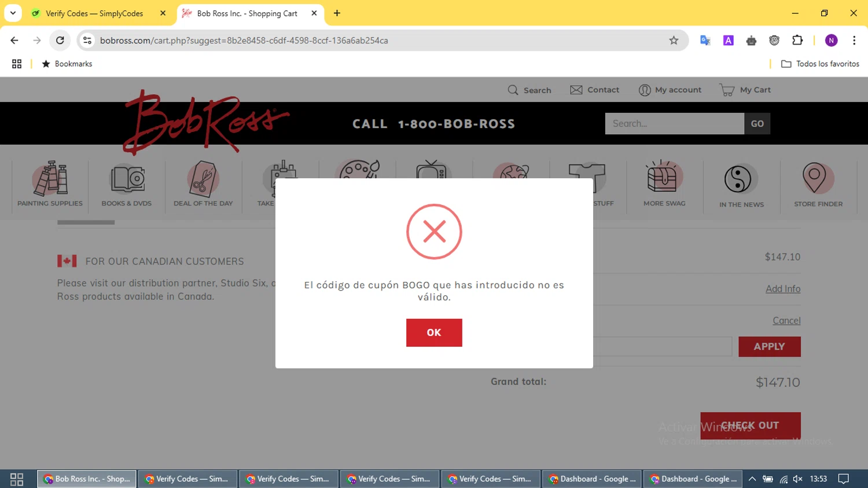Click the battery tray icon

click(768, 479)
